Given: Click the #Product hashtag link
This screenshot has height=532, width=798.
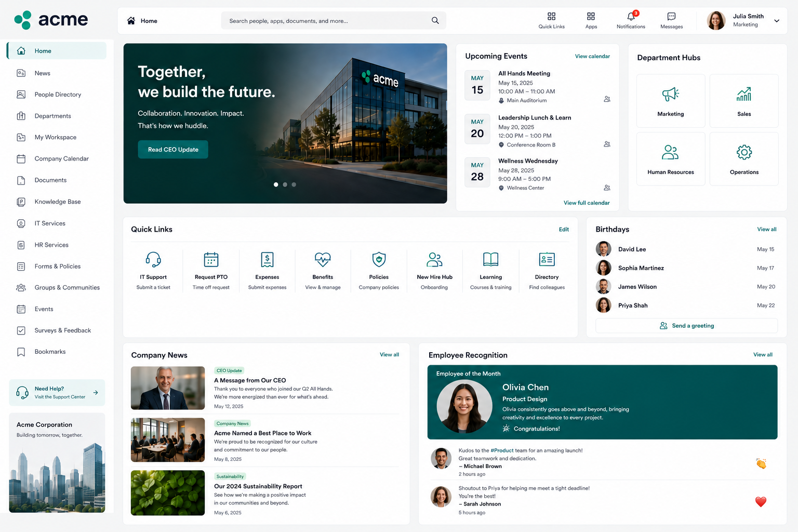Looking at the screenshot, I should (502, 450).
